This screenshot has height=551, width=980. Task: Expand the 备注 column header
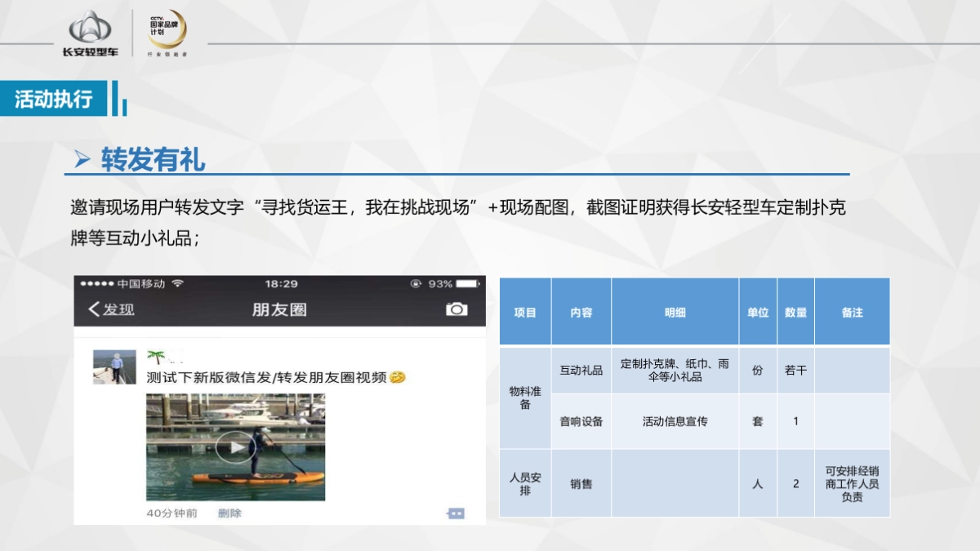pos(853,312)
